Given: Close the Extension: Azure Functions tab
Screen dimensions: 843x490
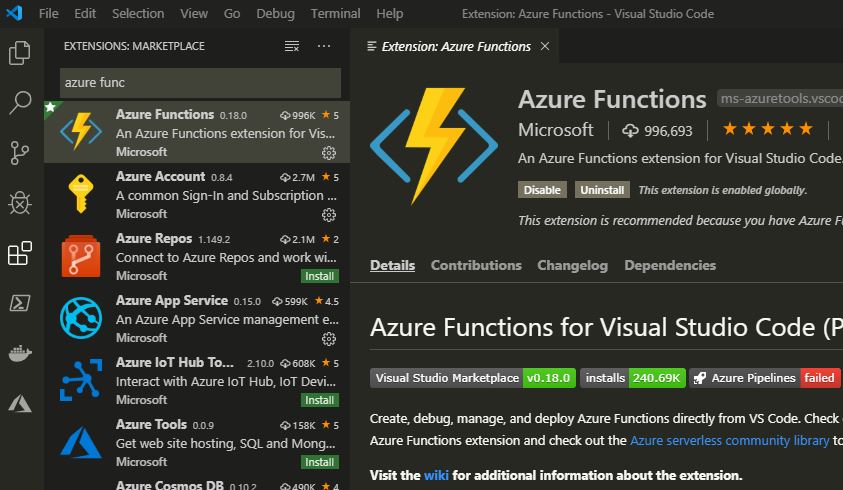Looking at the screenshot, I should tap(545, 46).
